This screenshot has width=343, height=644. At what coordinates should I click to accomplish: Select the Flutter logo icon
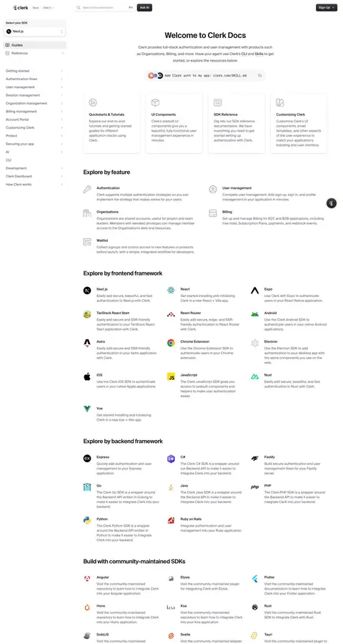pos(255,578)
